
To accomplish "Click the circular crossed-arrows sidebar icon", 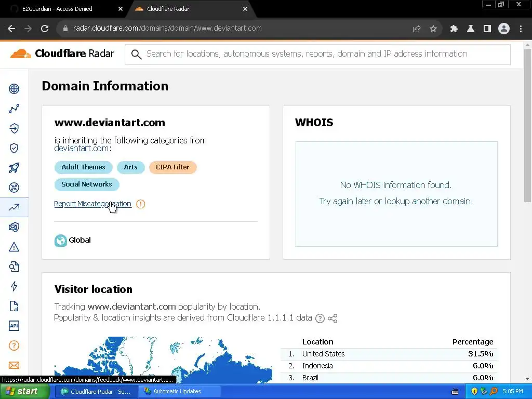I will 14,188.
